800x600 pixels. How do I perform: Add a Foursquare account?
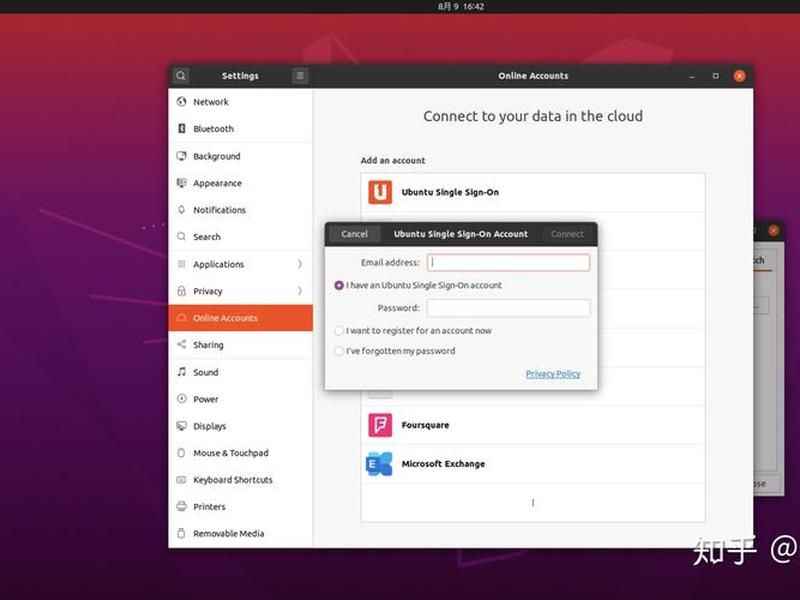point(533,425)
